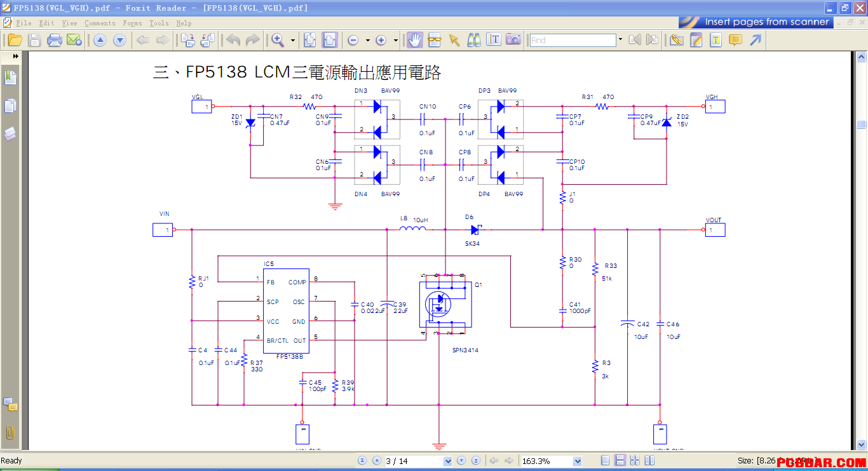
Task: Open the Forms menu
Action: 132,23
